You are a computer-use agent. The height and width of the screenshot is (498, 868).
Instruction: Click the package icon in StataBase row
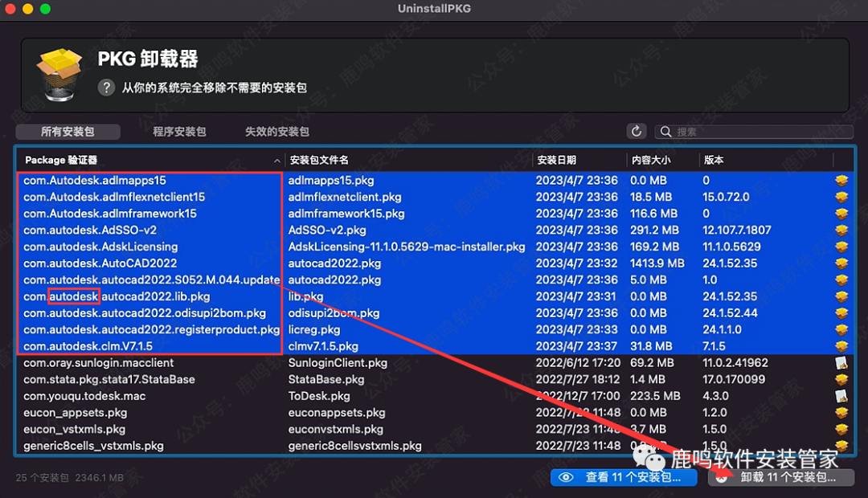pos(841,379)
